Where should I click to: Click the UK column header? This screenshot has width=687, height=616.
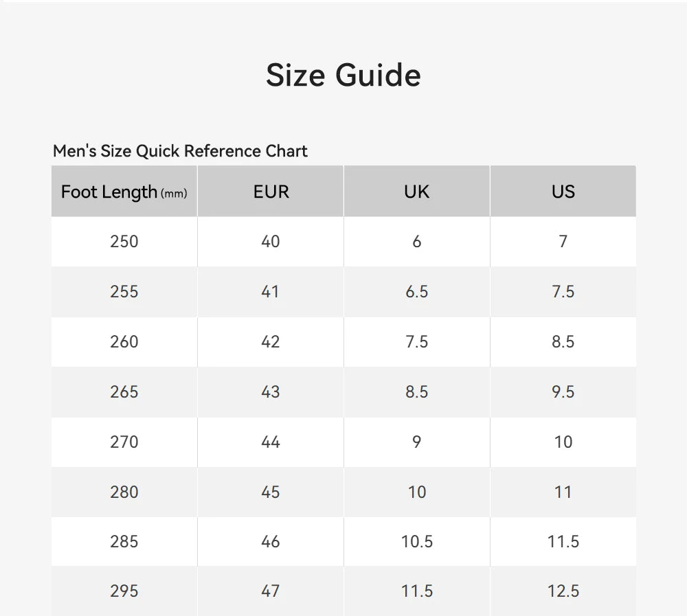click(x=417, y=192)
